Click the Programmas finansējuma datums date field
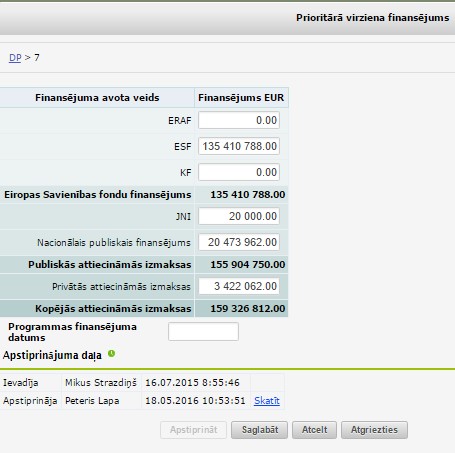 point(203,331)
